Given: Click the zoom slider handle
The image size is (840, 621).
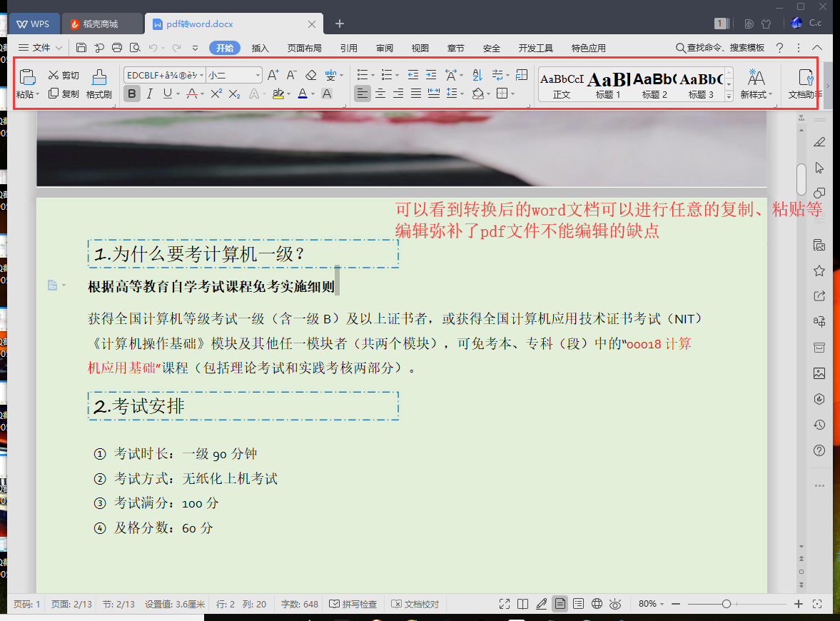Looking at the screenshot, I should (726, 604).
